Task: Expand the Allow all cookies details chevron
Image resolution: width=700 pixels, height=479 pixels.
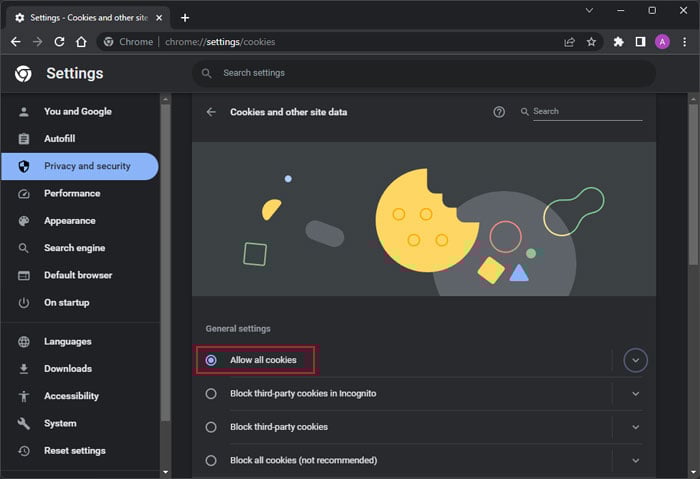Action: [635, 360]
